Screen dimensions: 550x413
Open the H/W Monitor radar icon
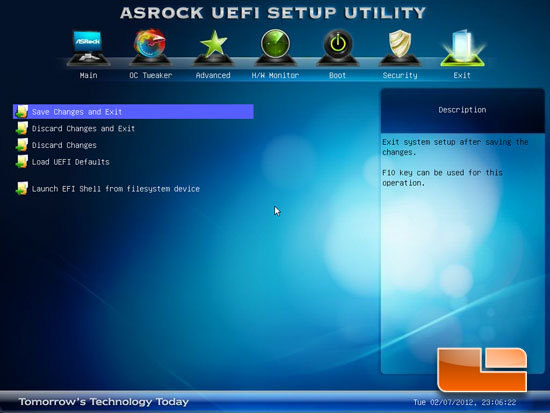click(275, 47)
